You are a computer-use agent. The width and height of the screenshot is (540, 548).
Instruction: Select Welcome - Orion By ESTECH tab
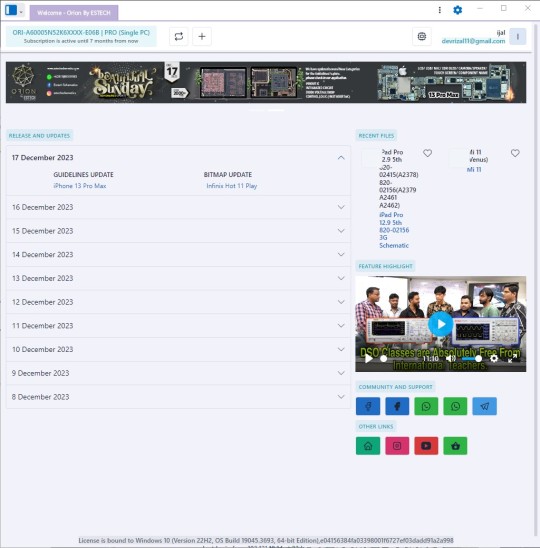[74, 13]
